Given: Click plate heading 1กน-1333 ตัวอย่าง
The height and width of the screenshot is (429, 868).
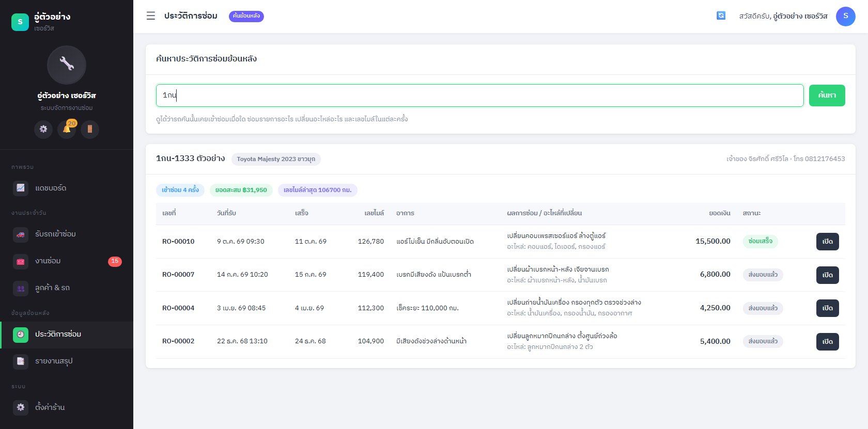Looking at the screenshot, I should (190, 158).
